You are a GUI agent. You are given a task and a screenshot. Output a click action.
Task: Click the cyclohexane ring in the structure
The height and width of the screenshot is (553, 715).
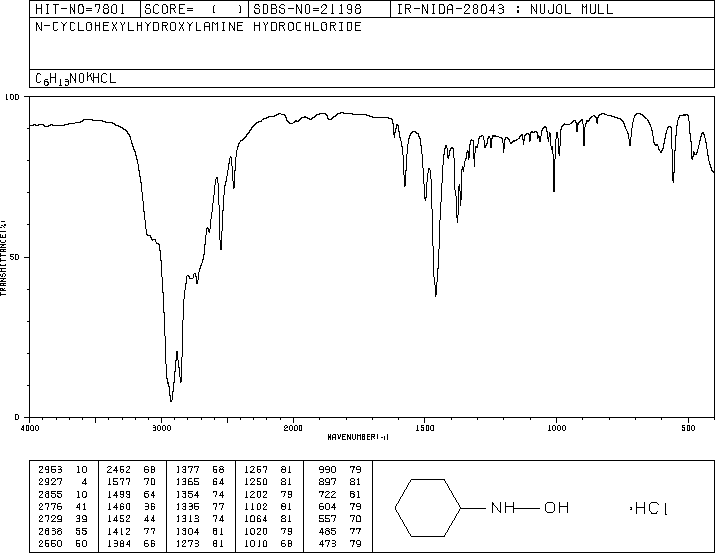click(428, 508)
